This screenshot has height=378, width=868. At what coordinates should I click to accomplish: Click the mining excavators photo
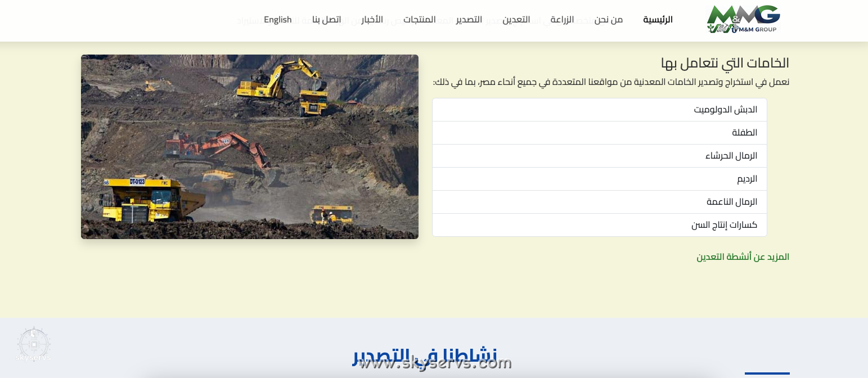click(250, 147)
